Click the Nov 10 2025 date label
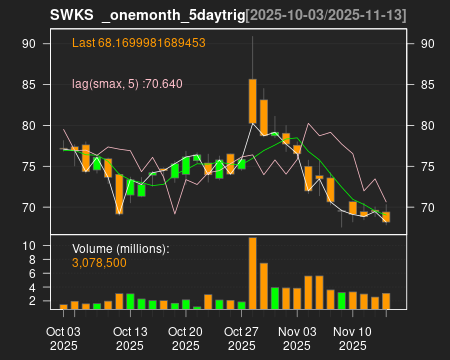This screenshot has height=360, width=450. 352,339
